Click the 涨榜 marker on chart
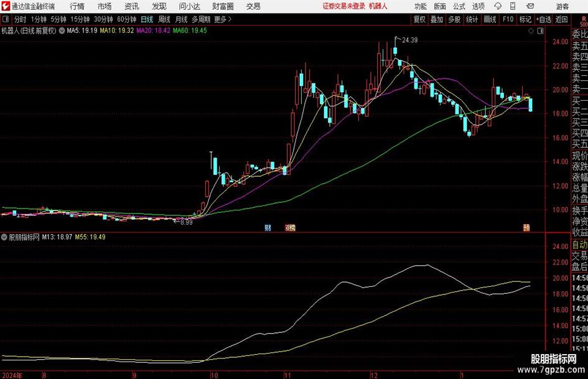 point(290,228)
